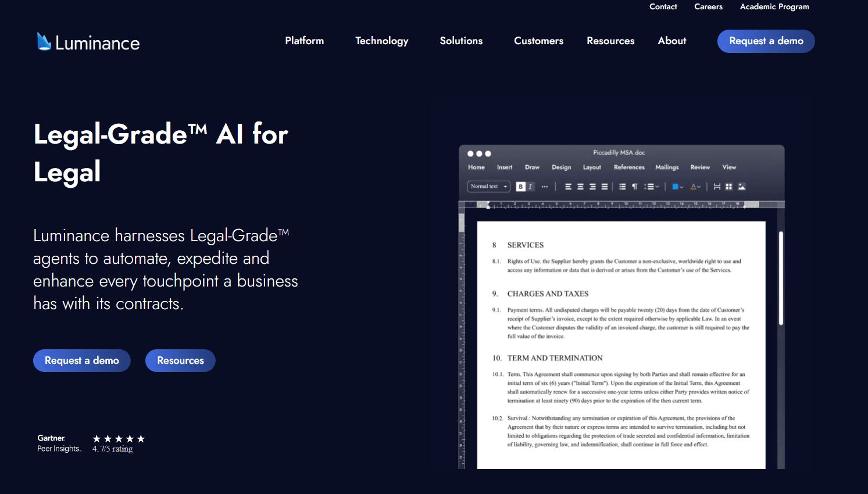Justify text in document toolbar
The width and height of the screenshot is (868, 494).
(x=605, y=187)
